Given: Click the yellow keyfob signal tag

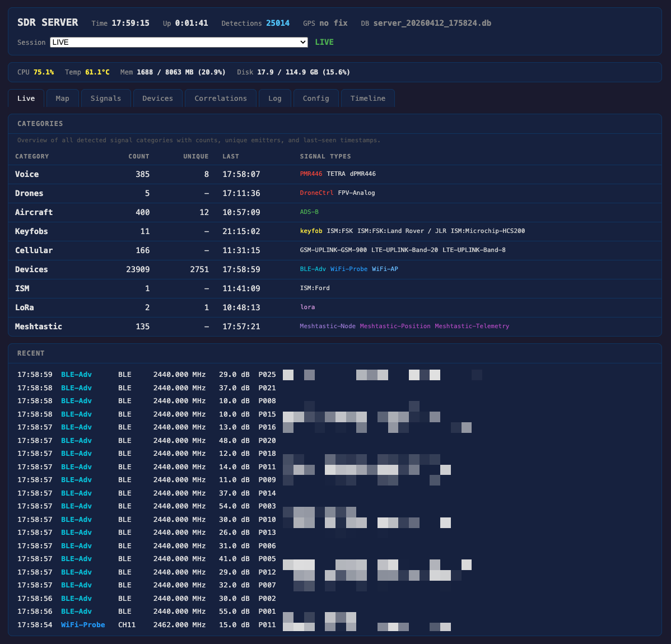Looking at the screenshot, I should 311,231.
